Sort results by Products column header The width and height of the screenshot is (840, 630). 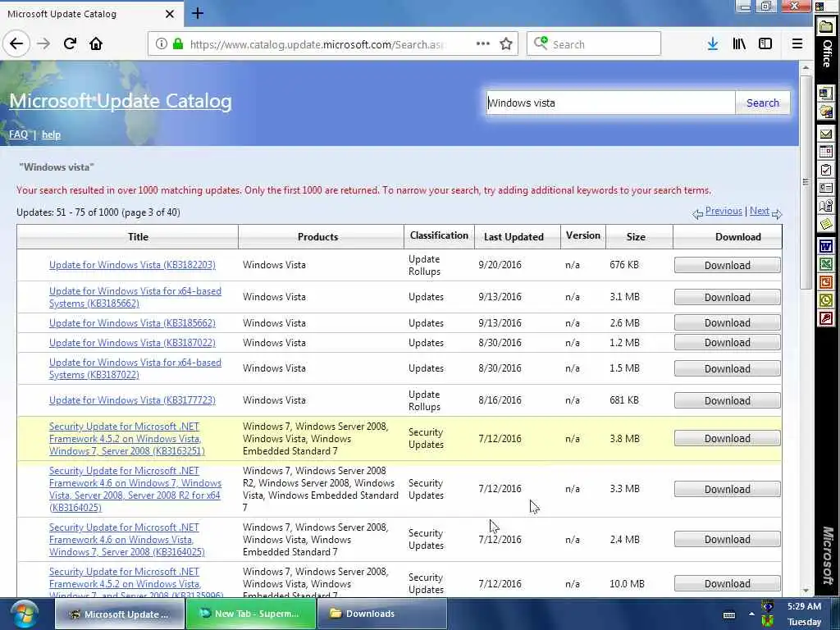(x=317, y=237)
